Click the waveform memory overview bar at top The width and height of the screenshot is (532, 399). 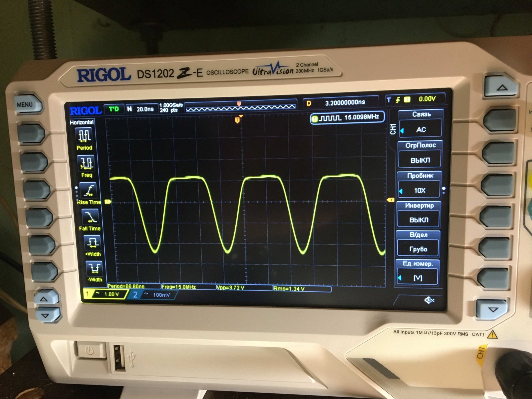240,108
